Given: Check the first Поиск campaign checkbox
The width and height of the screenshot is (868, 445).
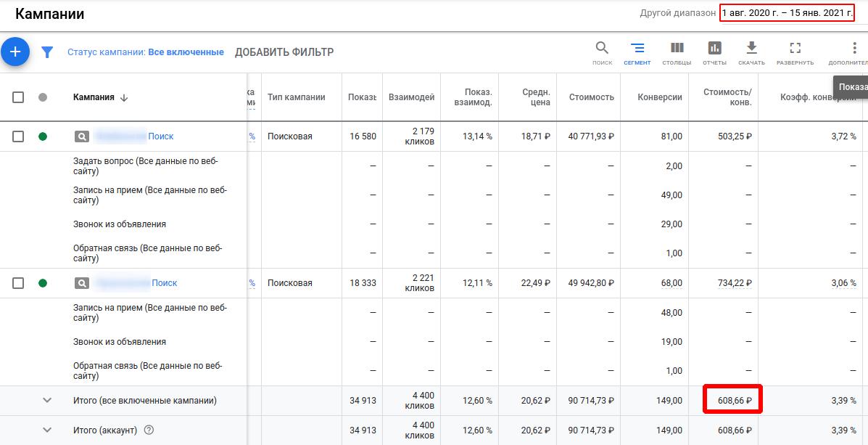Looking at the screenshot, I should coord(18,136).
